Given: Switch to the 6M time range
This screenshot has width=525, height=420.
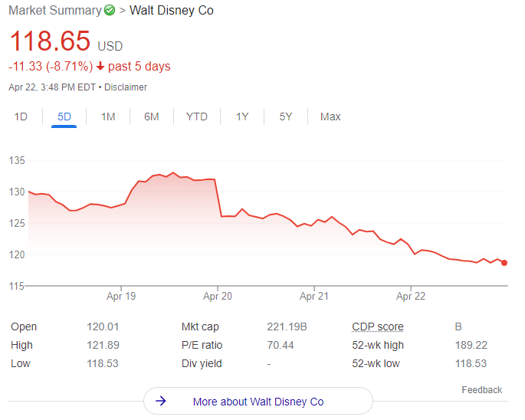Looking at the screenshot, I should [152, 116].
